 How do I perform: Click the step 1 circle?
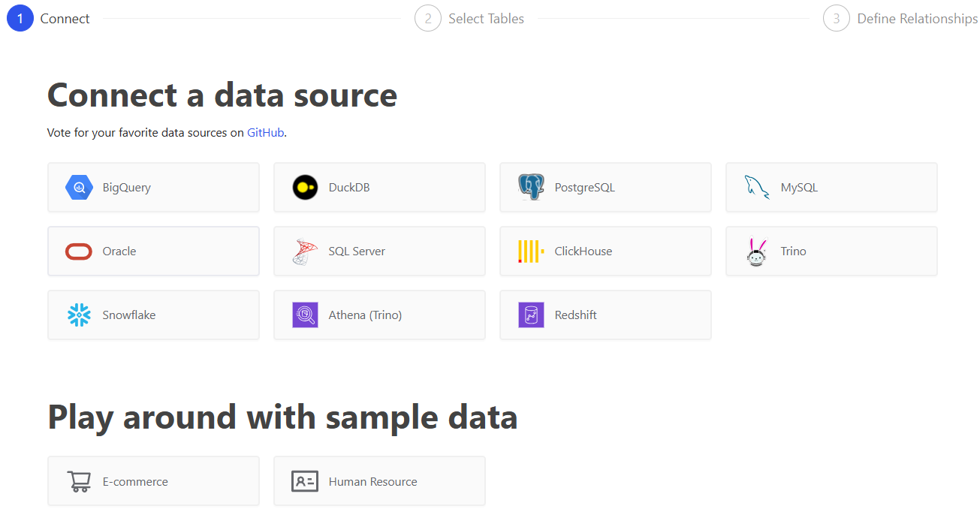[x=20, y=19]
